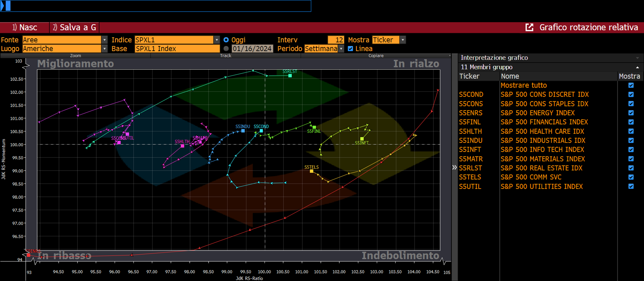
Task: Select S&P 500 HEALTH CARE IDX name
Action: pos(542,131)
